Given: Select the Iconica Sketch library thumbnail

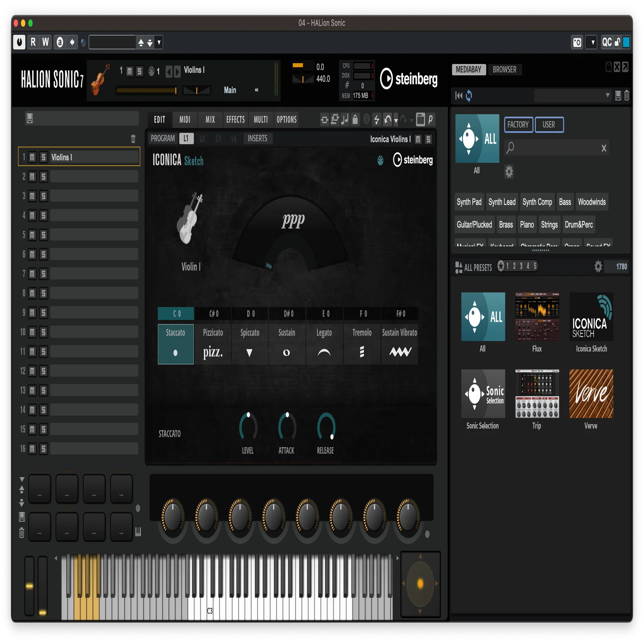Looking at the screenshot, I should point(591,317).
